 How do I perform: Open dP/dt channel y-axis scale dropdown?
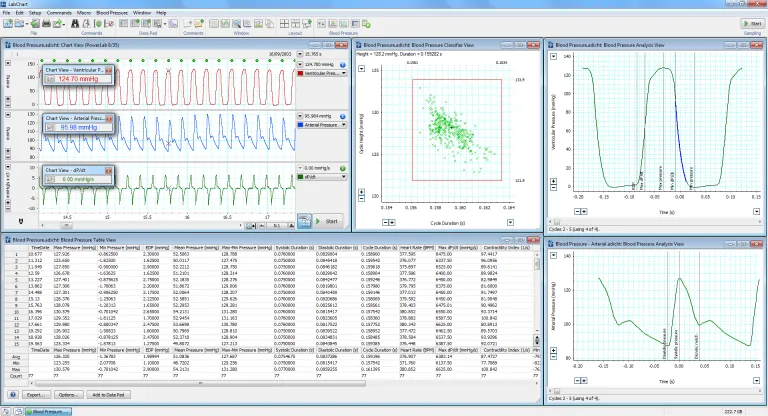point(8,167)
